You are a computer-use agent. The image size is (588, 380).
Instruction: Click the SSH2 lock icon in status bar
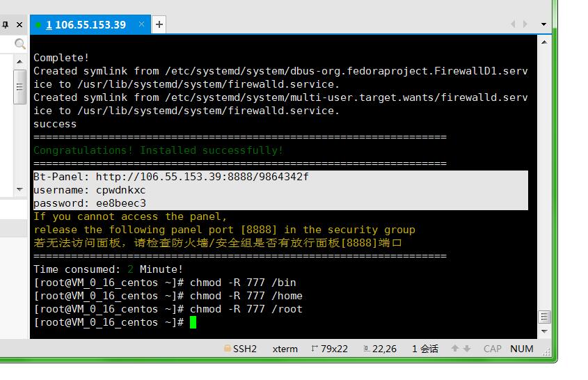point(227,349)
